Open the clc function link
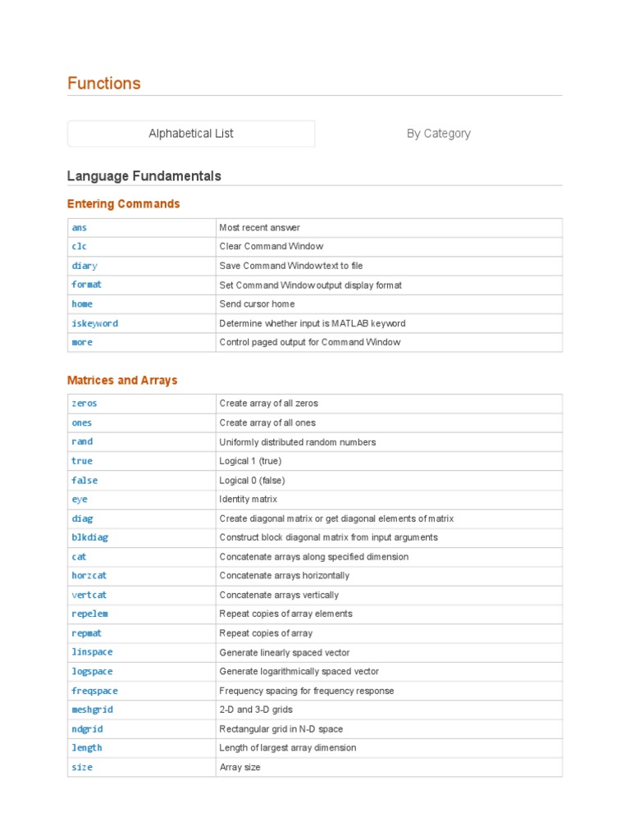Screen dimensions: 630x840 (79, 246)
